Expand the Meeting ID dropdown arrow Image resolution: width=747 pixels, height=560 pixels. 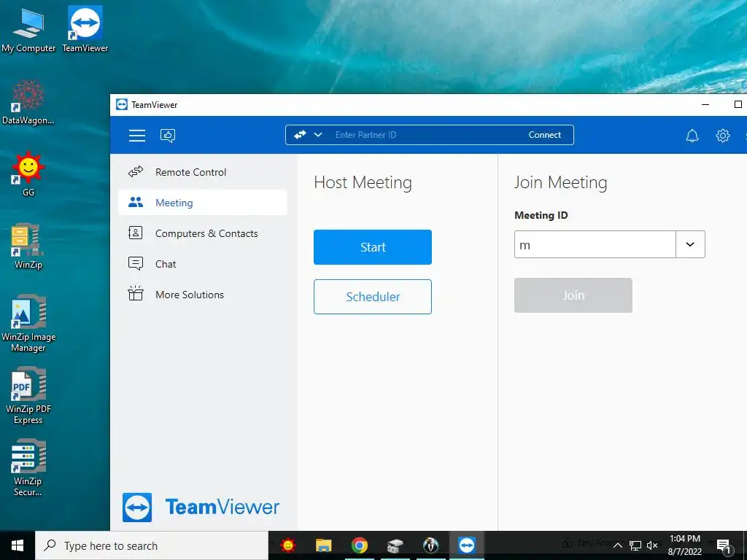(x=690, y=244)
